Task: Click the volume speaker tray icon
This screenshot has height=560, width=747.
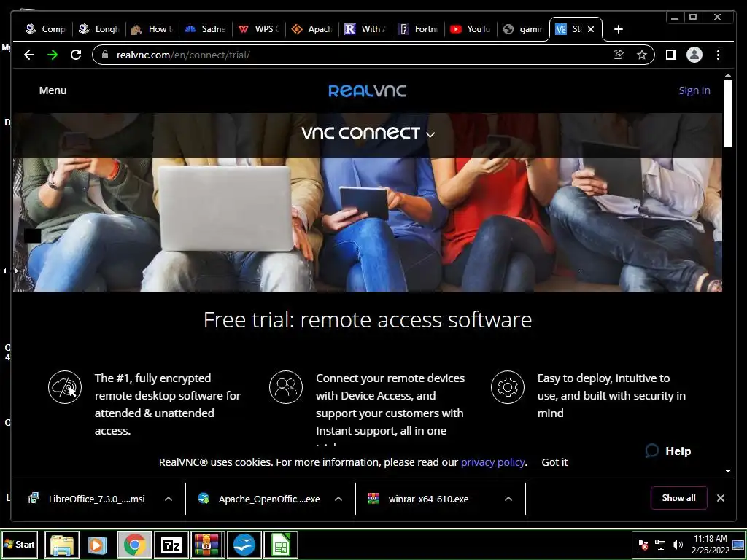Action: tap(677, 545)
